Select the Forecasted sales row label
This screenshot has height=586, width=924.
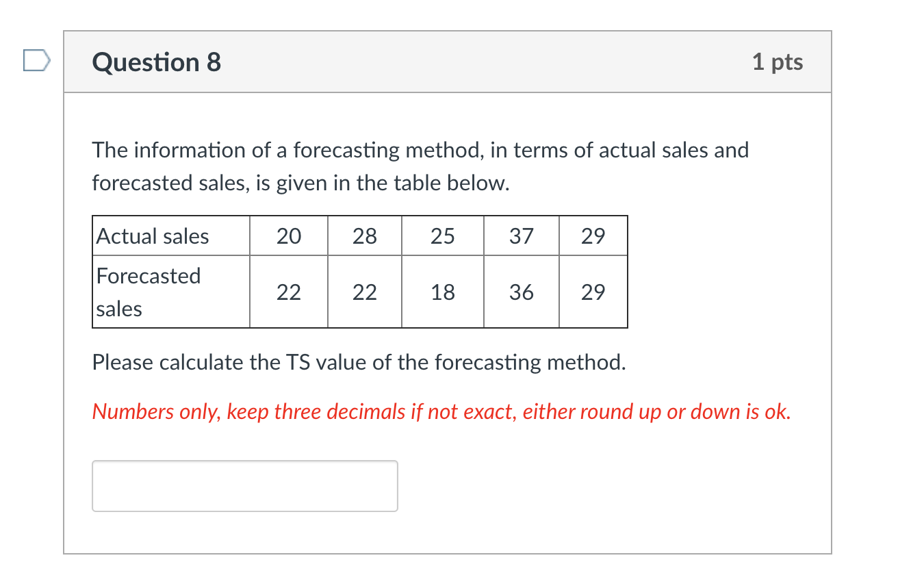[148, 292]
